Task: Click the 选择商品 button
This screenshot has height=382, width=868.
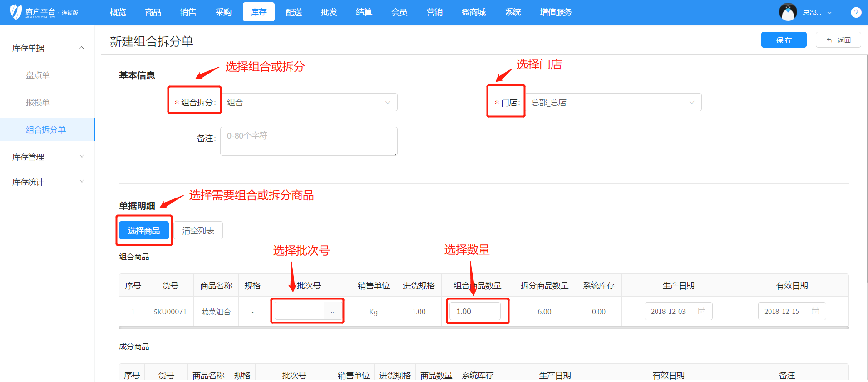Action: 144,231
